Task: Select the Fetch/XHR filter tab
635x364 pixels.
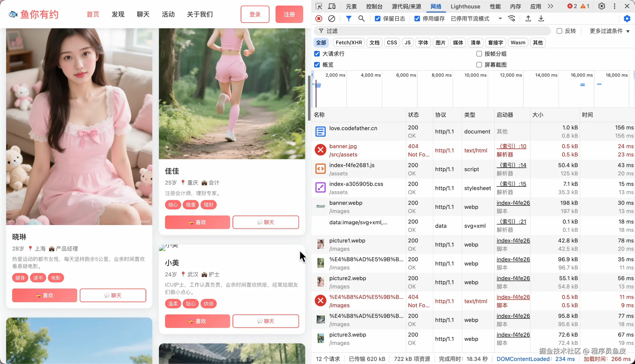Action: (x=349, y=42)
